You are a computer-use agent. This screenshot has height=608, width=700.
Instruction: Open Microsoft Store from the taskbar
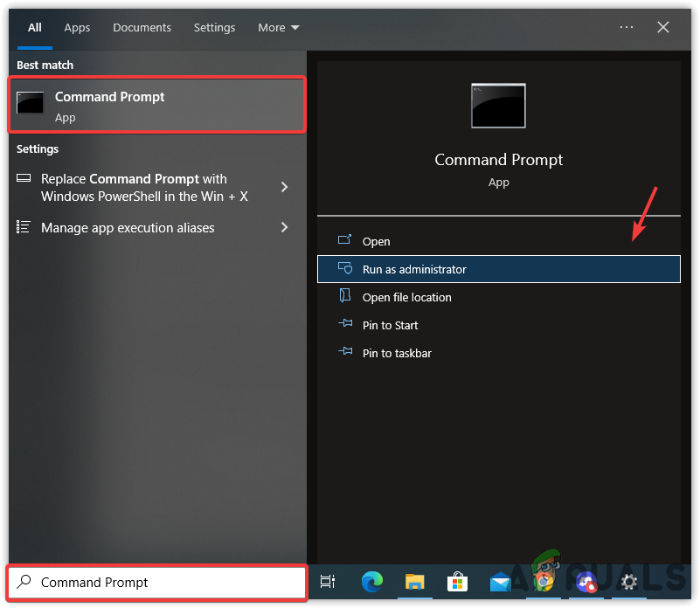click(x=457, y=582)
